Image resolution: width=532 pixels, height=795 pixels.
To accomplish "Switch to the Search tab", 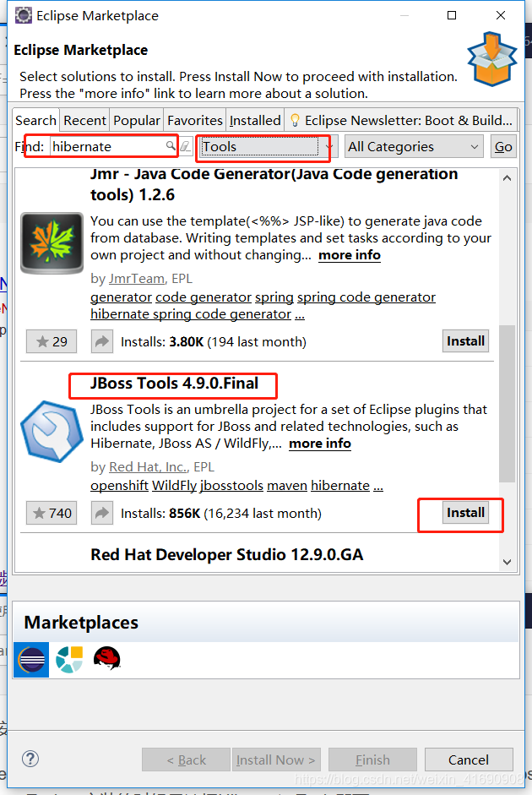I will (x=36, y=120).
